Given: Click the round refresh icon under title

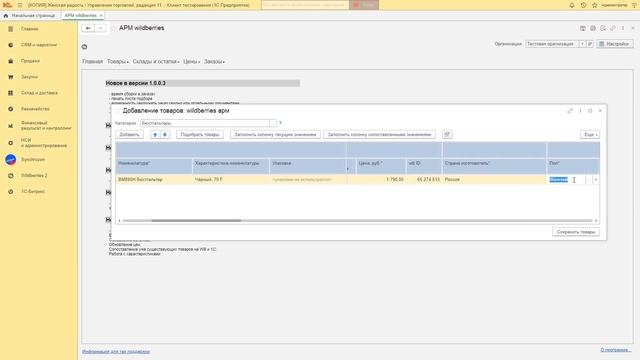Looking at the screenshot, I should (x=84, y=47).
